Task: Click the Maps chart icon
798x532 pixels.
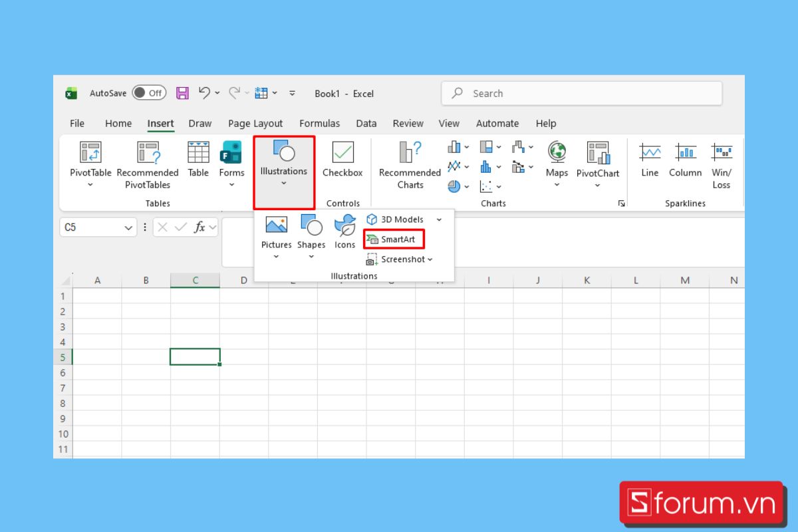Action: (x=557, y=153)
